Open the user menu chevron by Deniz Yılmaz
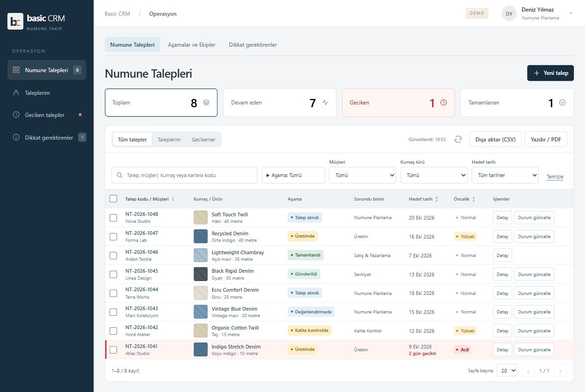This screenshot has height=392, width=585. coord(571,13)
